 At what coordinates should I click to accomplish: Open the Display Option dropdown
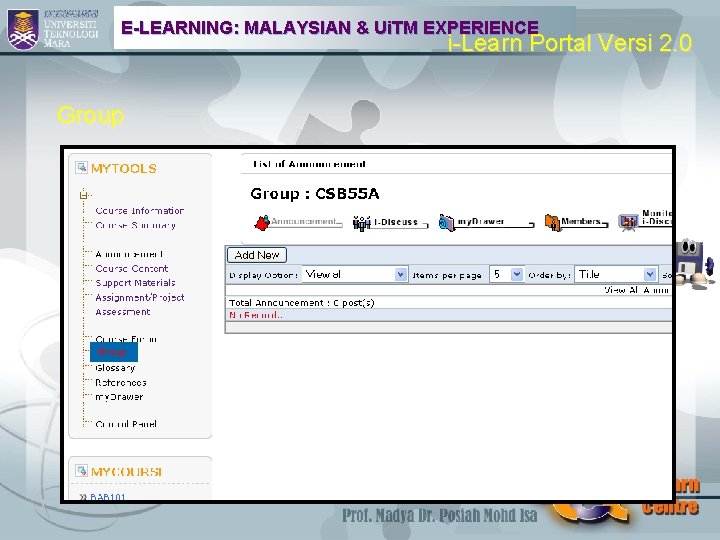[x=354, y=275]
